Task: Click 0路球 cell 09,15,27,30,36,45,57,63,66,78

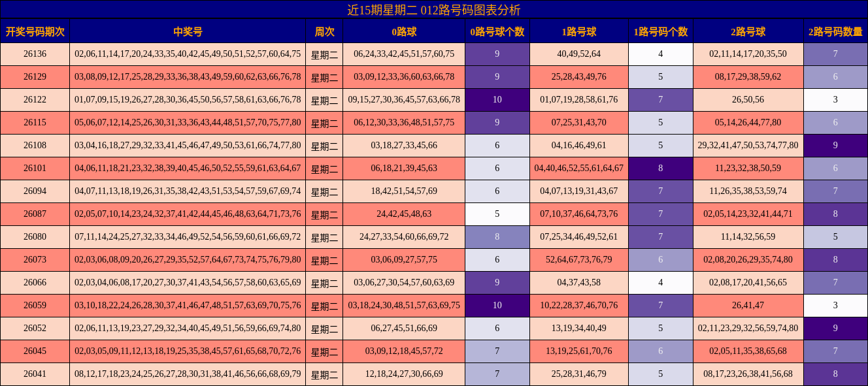Action: coord(404,100)
